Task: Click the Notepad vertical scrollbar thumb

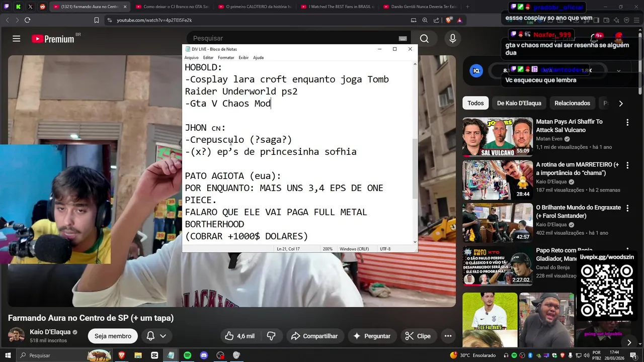Action: pyautogui.click(x=415, y=168)
